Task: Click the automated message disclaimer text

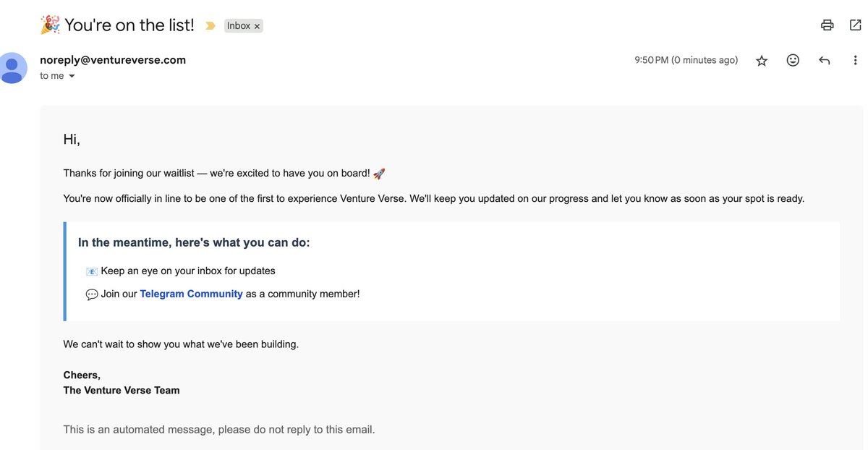Action: 219,430
